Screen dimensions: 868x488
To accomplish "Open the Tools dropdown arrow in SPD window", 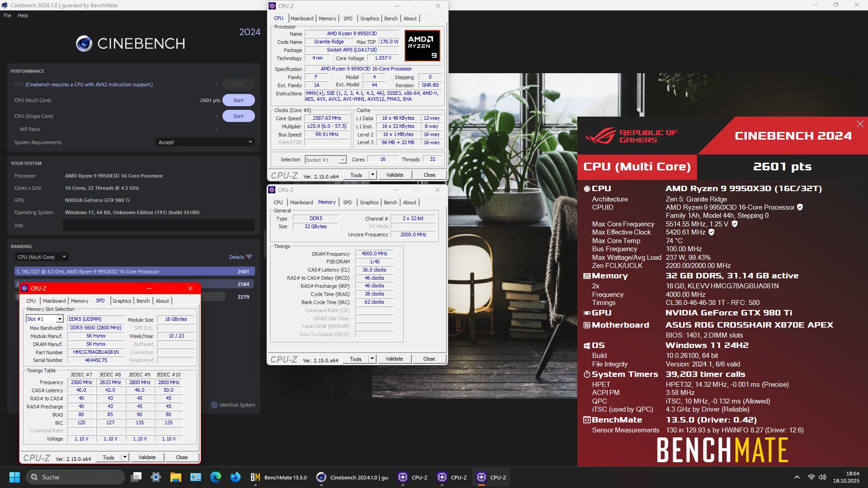I will coord(125,457).
